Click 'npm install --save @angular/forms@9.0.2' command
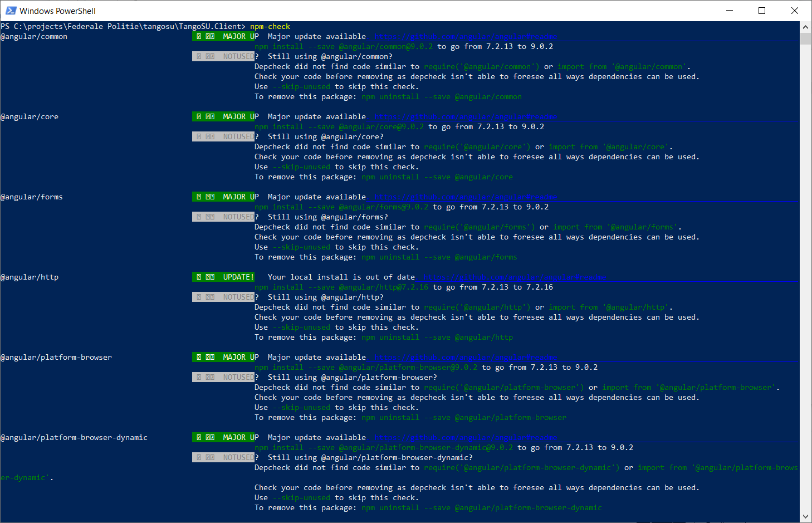This screenshot has width=812, height=523. click(341, 207)
